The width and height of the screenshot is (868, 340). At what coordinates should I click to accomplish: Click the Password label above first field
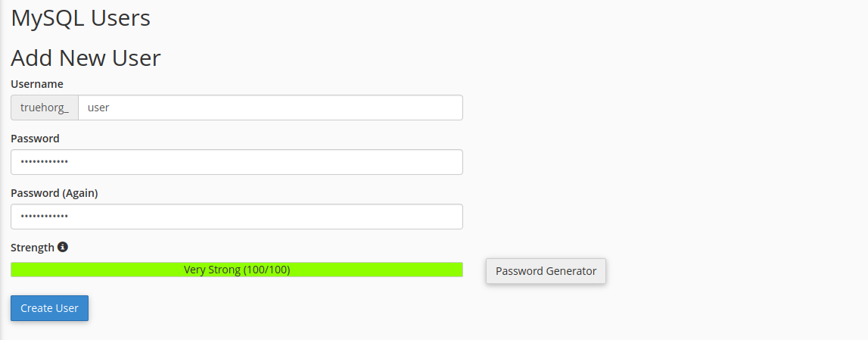(x=35, y=139)
